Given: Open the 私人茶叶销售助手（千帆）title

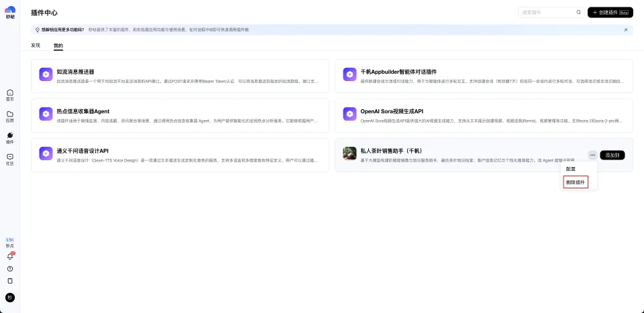Looking at the screenshot, I should (391, 151).
